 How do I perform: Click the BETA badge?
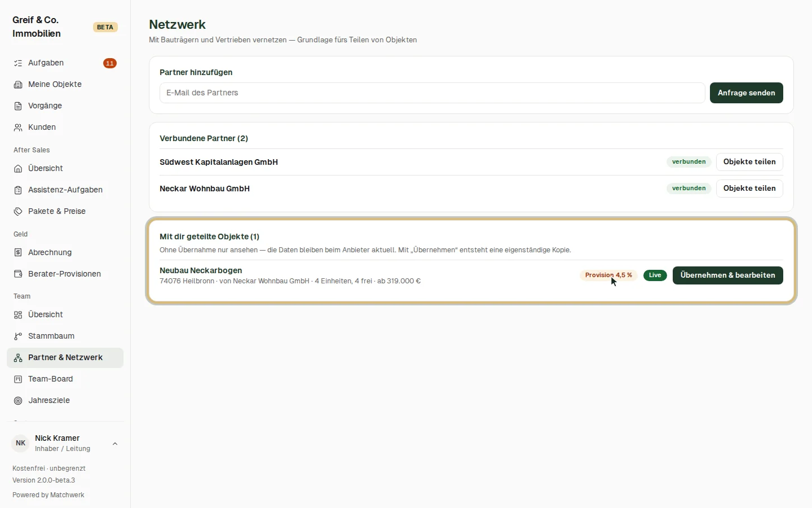click(105, 27)
